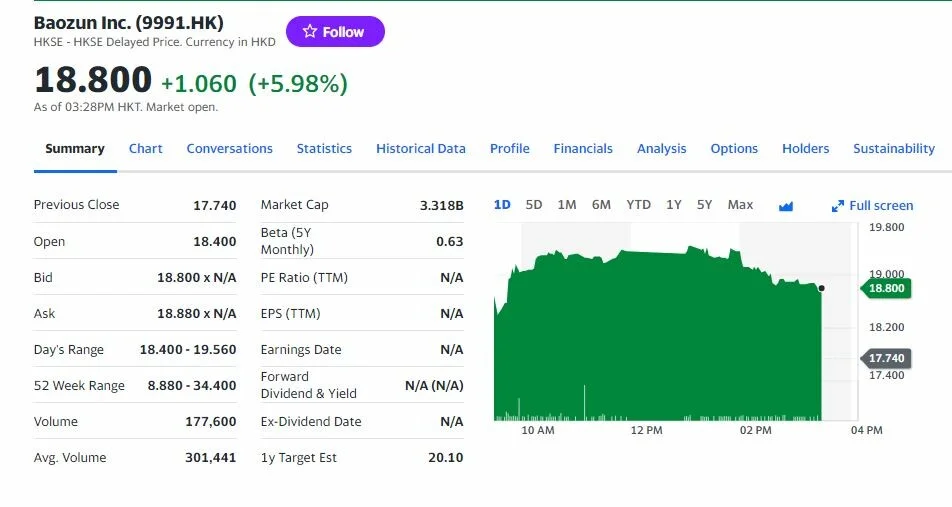
Task: Select the 1Y chart range
Action: pos(673,205)
